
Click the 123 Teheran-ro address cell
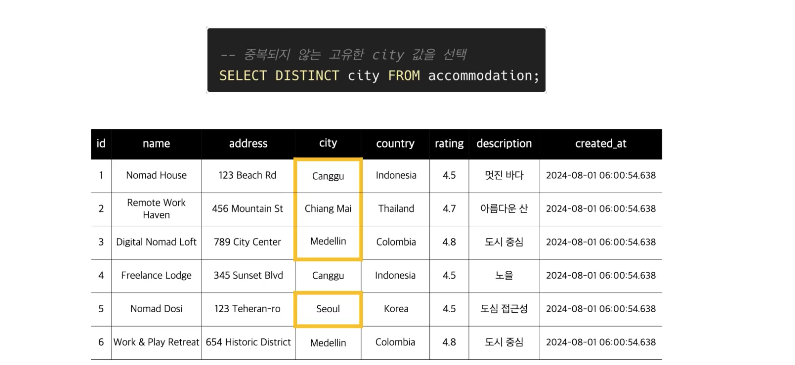247,309
